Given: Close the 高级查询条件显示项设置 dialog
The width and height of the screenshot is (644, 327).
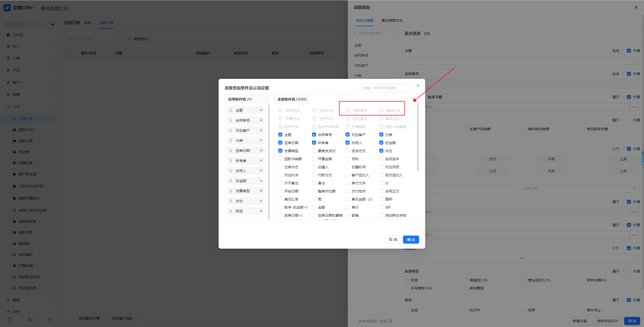Looking at the screenshot, I should pyautogui.click(x=418, y=86).
